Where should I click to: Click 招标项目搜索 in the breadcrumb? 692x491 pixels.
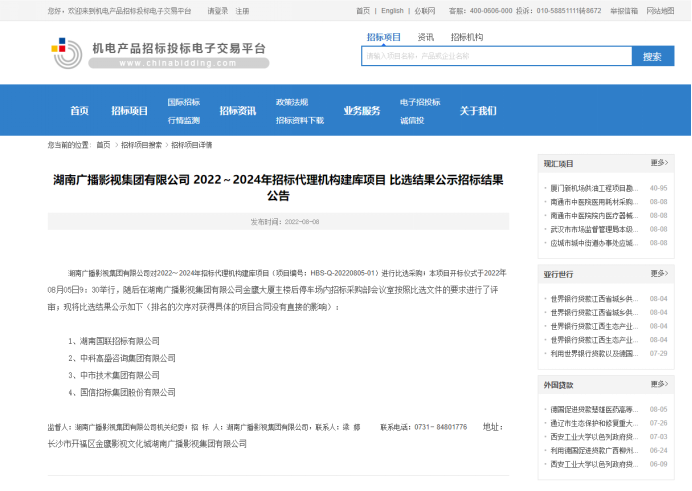coord(141,145)
